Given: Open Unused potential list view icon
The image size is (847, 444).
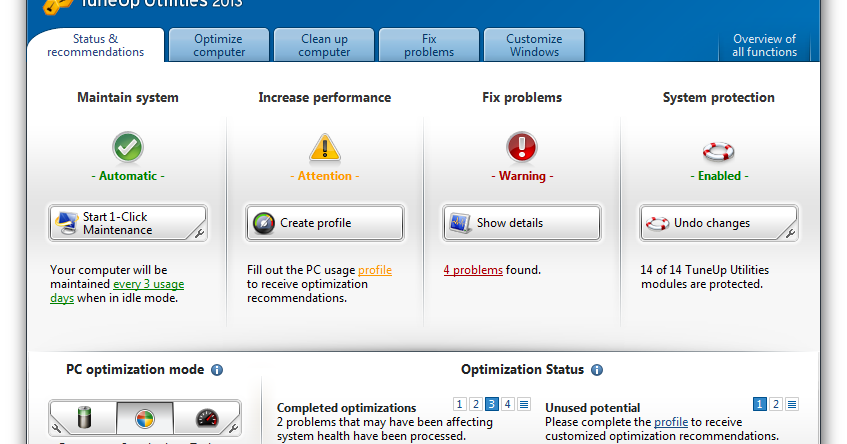Looking at the screenshot, I should click(792, 404).
